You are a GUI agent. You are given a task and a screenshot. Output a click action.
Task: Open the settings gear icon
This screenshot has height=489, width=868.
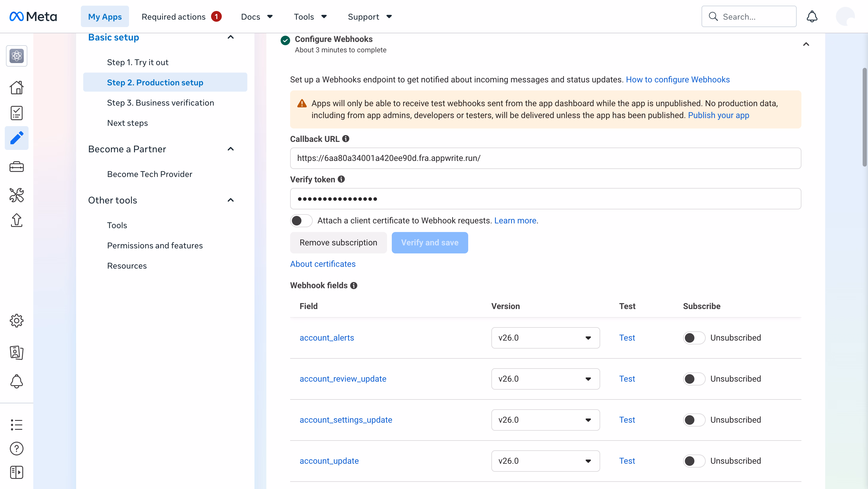pos(17,320)
